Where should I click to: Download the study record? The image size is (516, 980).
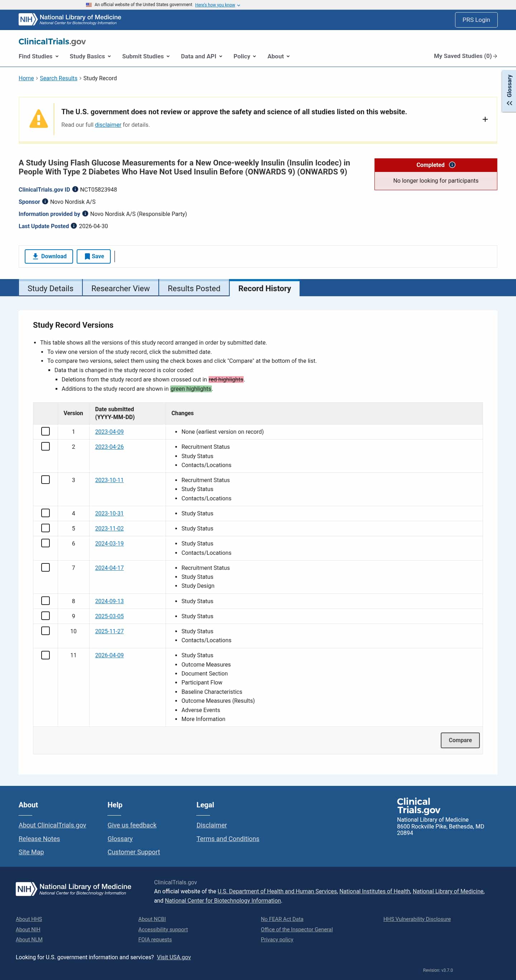(49, 256)
